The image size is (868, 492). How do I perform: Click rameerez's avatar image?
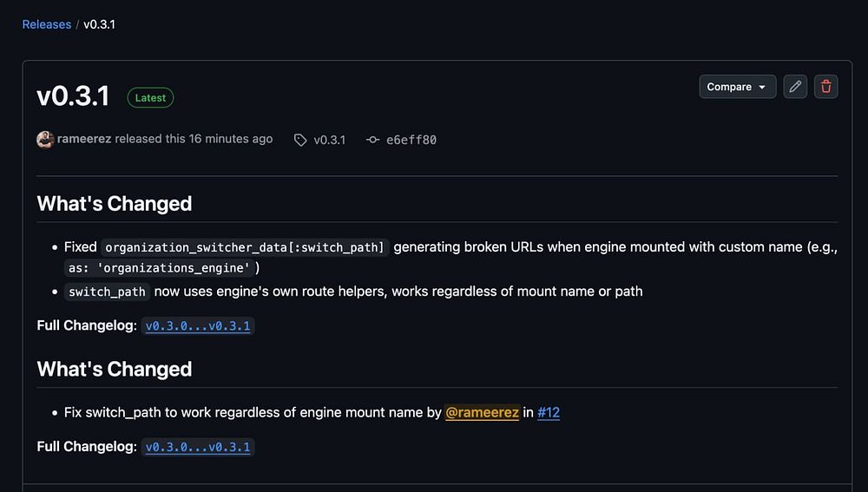[45, 139]
